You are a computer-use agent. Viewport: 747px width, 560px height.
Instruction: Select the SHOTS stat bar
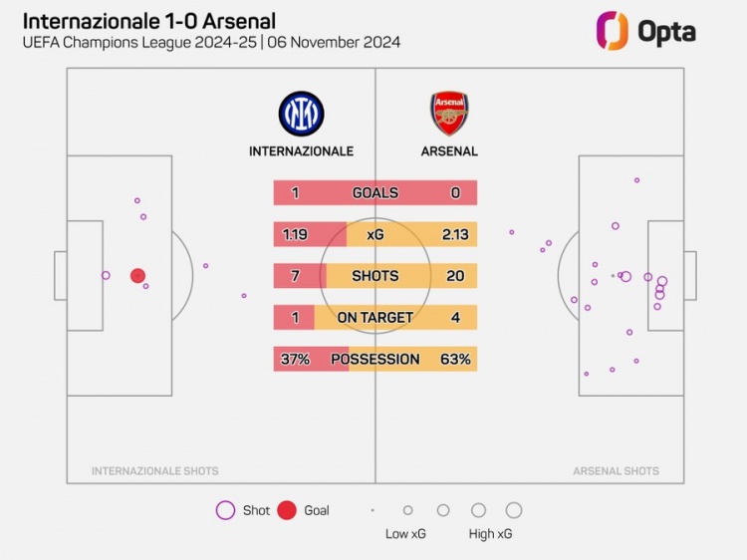pos(375,275)
